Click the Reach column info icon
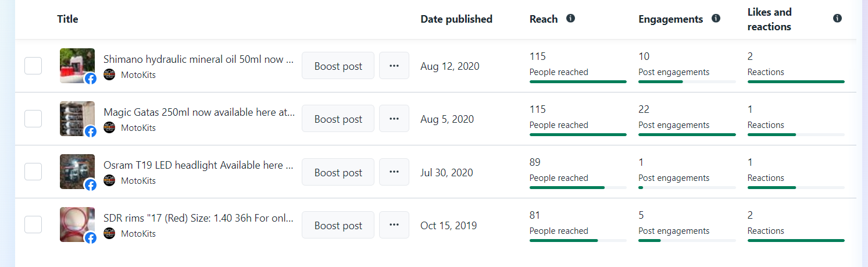 (x=570, y=19)
